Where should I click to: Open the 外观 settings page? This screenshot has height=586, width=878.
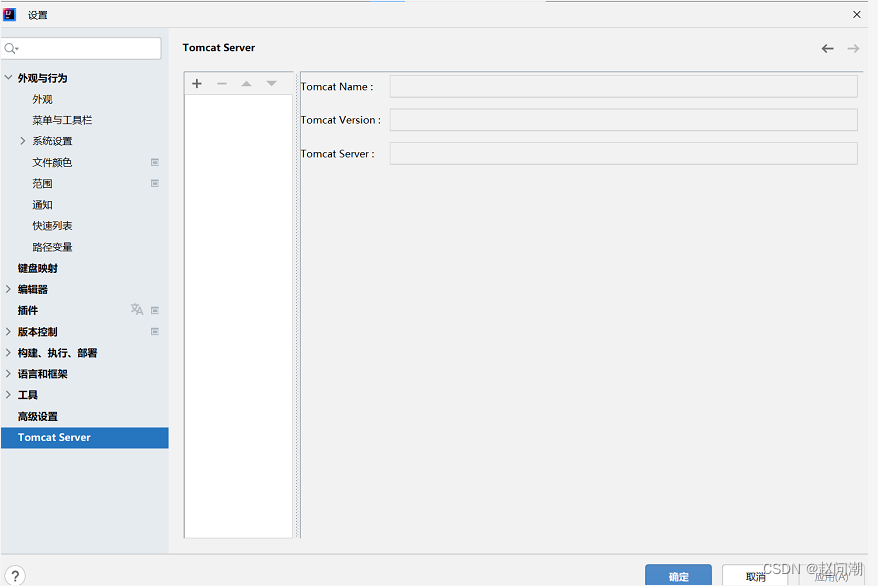pyautogui.click(x=42, y=99)
